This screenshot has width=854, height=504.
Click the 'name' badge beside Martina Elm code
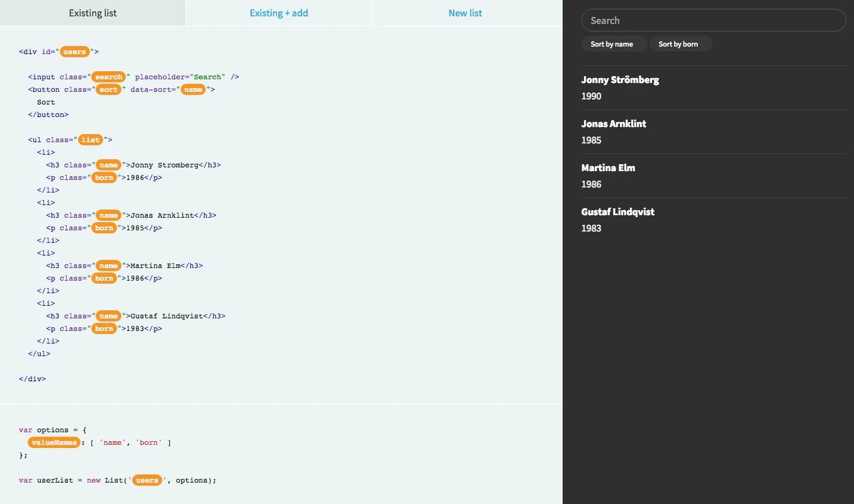[x=109, y=266]
